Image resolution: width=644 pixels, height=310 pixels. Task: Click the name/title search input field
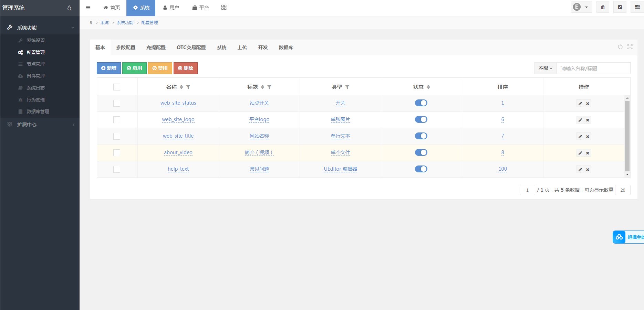(x=593, y=68)
